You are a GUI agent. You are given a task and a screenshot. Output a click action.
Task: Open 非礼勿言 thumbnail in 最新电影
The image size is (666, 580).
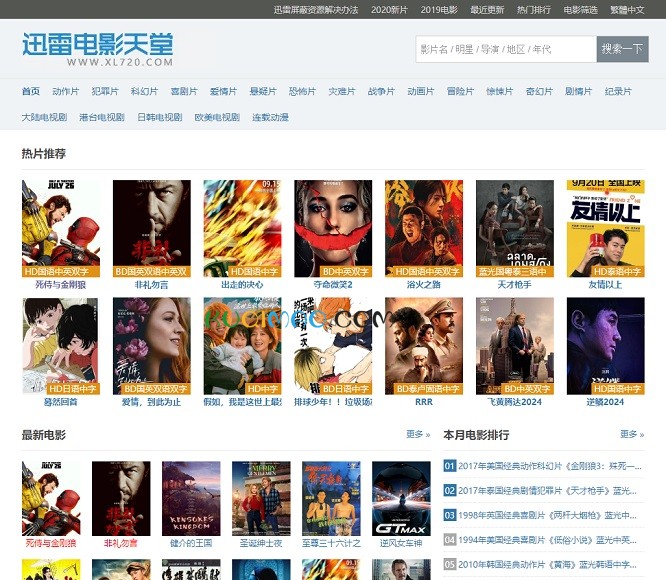pos(121,498)
